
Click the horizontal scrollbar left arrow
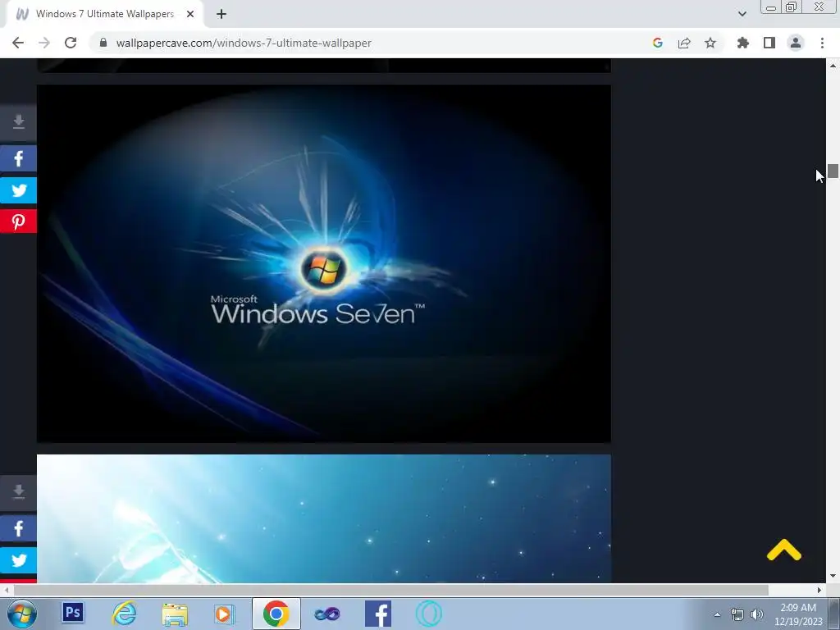pos(7,590)
